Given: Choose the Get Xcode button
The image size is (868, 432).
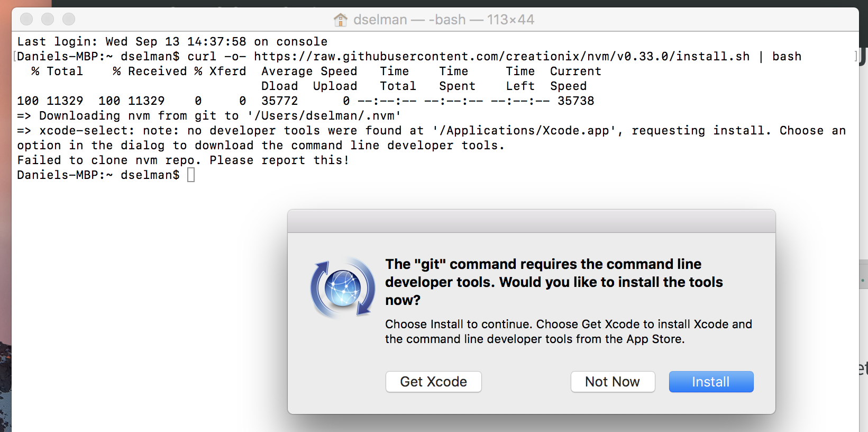Looking at the screenshot, I should (433, 382).
